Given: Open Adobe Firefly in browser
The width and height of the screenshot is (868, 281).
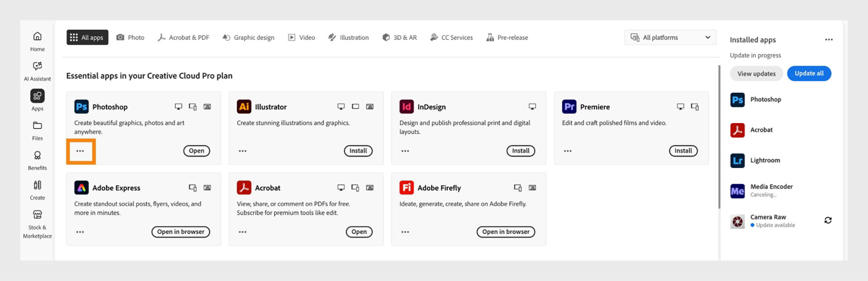Looking at the screenshot, I should click(x=506, y=232).
